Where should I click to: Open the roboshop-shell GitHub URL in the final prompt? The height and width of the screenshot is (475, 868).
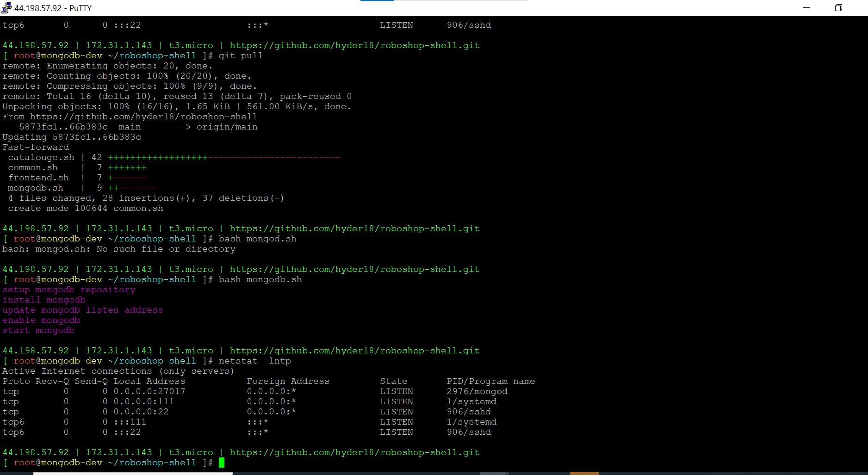[354, 452]
